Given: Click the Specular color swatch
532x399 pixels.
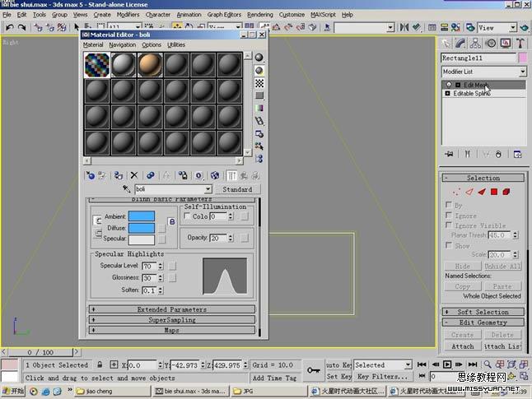Looking at the screenshot, I should click(x=142, y=239).
